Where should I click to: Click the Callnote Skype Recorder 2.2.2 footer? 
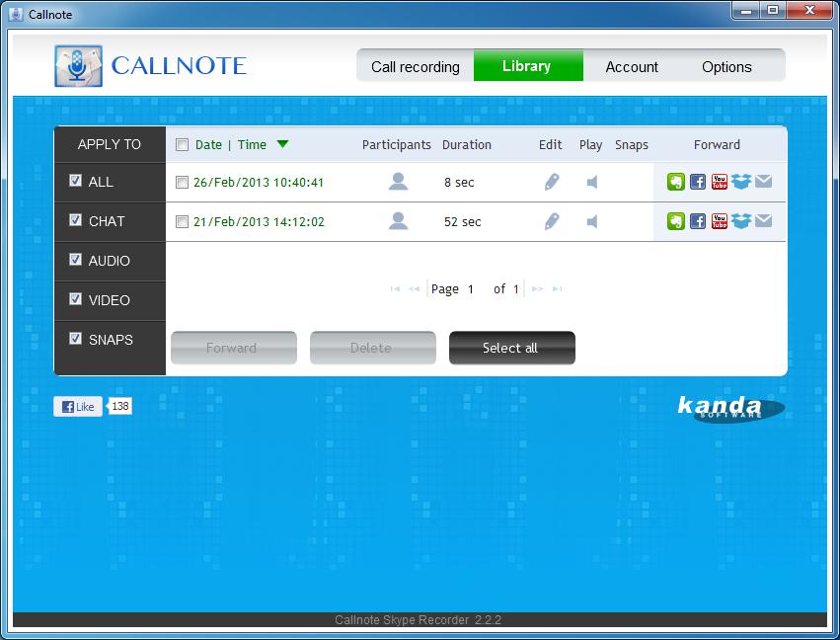pyautogui.click(x=418, y=620)
